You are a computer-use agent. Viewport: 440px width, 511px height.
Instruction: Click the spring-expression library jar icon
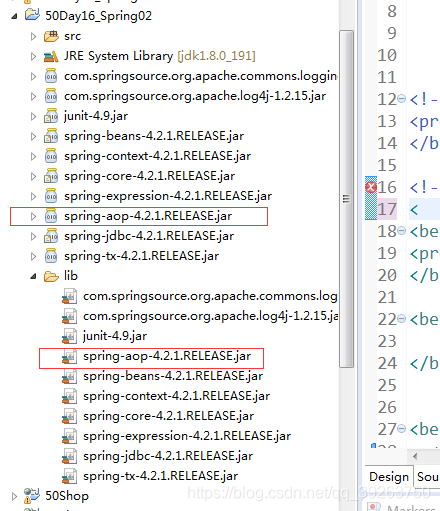click(51, 196)
